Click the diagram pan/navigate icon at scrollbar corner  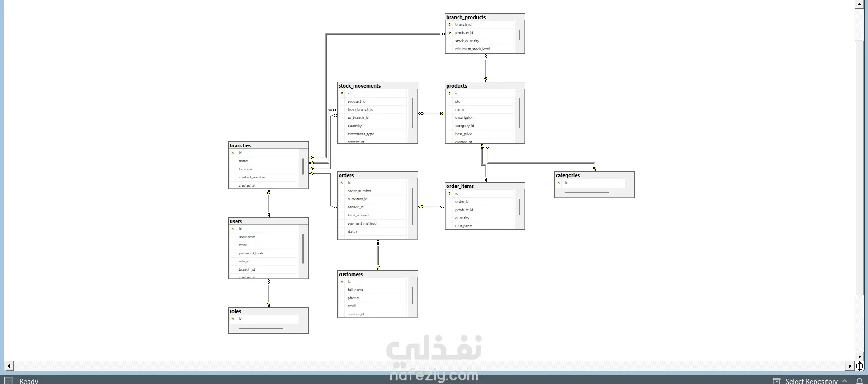point(859,366)
